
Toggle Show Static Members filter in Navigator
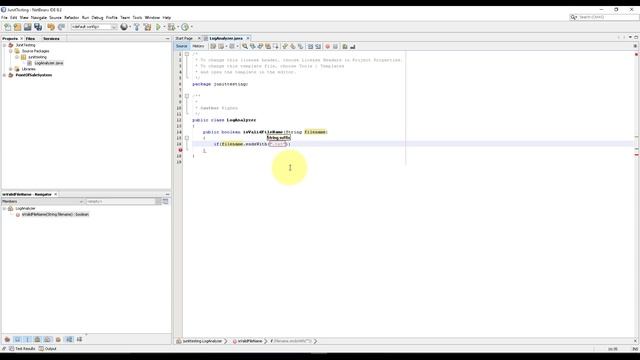pyautogui.click(x=27, y=340)
